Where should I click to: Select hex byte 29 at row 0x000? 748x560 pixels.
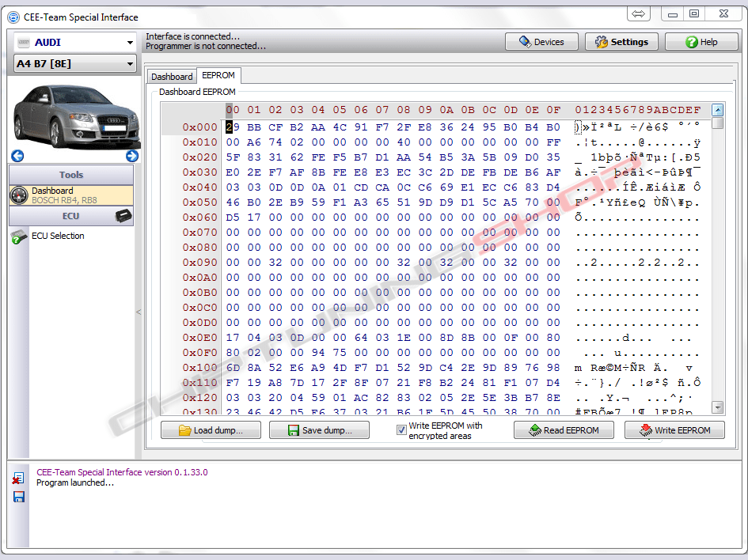(233, 127)
